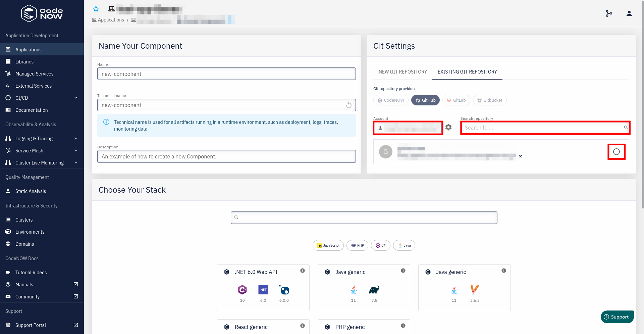The width and height of the screenshot is (644, 334).
Task: Filter stacks by C#
Action: pyautogui.click(x=381, y=245)
